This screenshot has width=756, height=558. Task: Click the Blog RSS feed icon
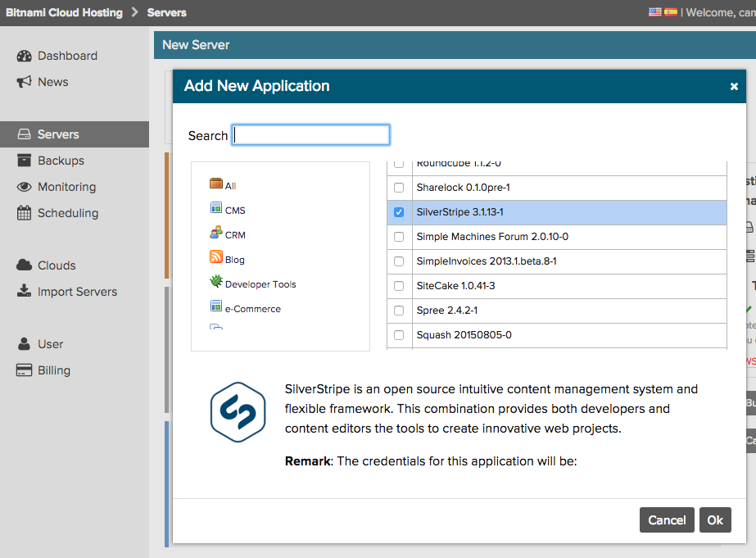click(216, 256)
